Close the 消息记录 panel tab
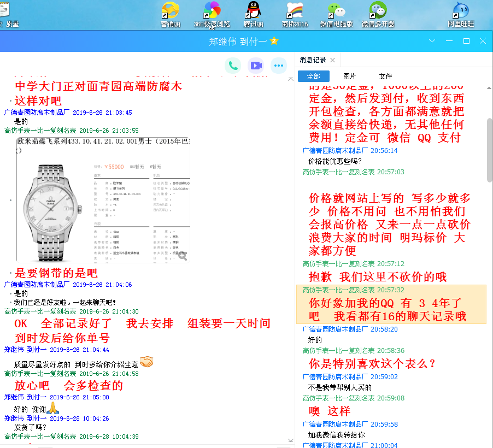 tap(332, 60)
